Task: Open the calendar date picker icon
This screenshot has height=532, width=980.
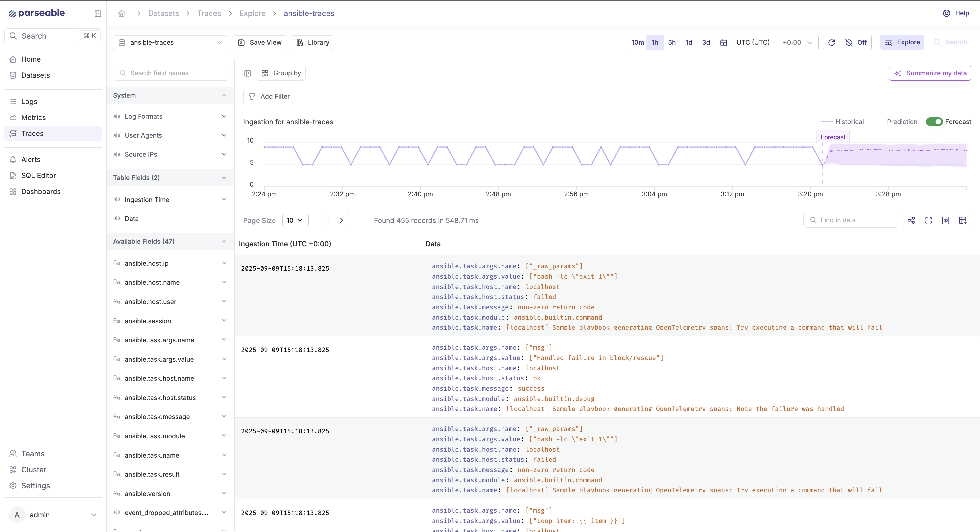Action: pyautogui.click(x=723, y=42)
